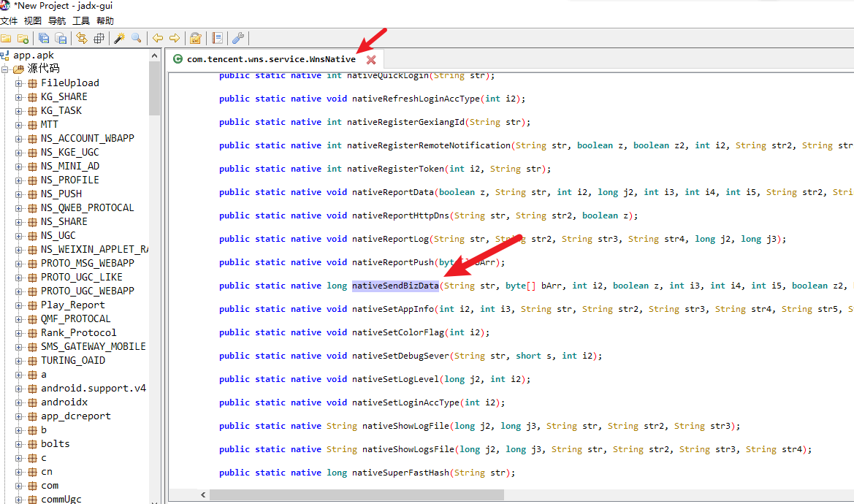Expand the PROTO_UGC_LIKE package
The height and width of the screenshot is (504, 854).
pos(18,278)
